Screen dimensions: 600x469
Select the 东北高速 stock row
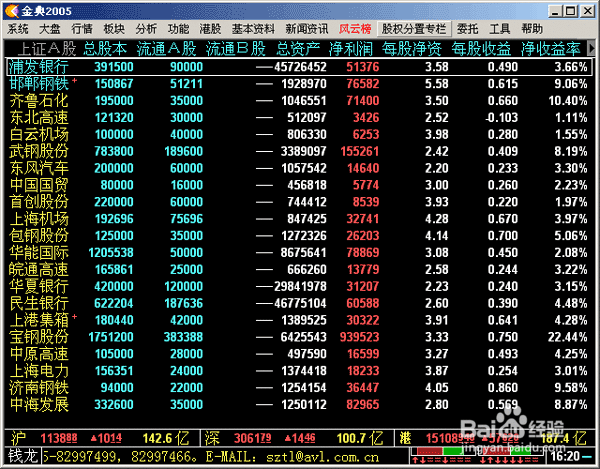coord(299,117)
